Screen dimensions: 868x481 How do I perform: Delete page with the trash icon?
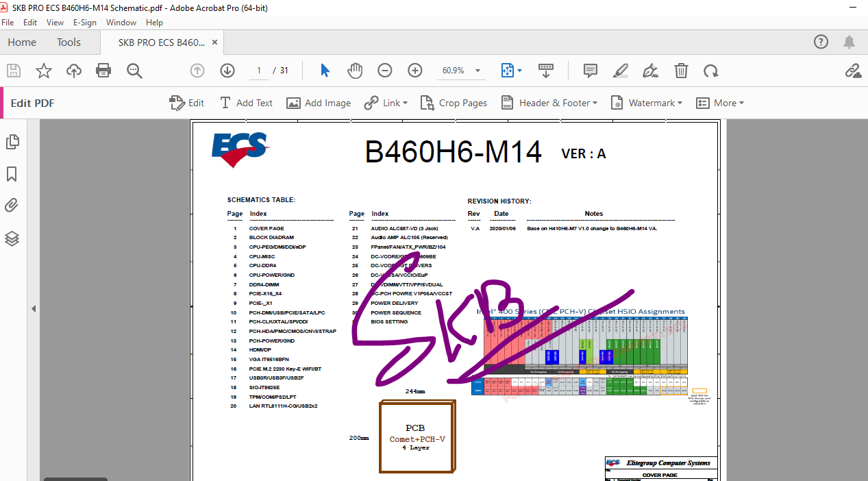(x=681, y=71)
